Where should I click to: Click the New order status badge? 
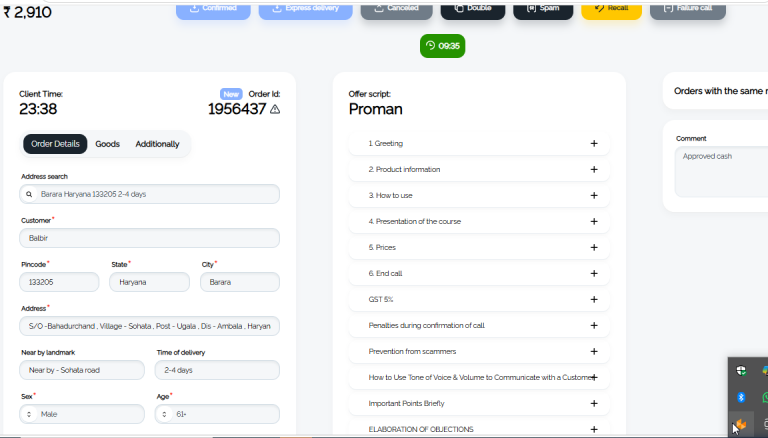231,94
